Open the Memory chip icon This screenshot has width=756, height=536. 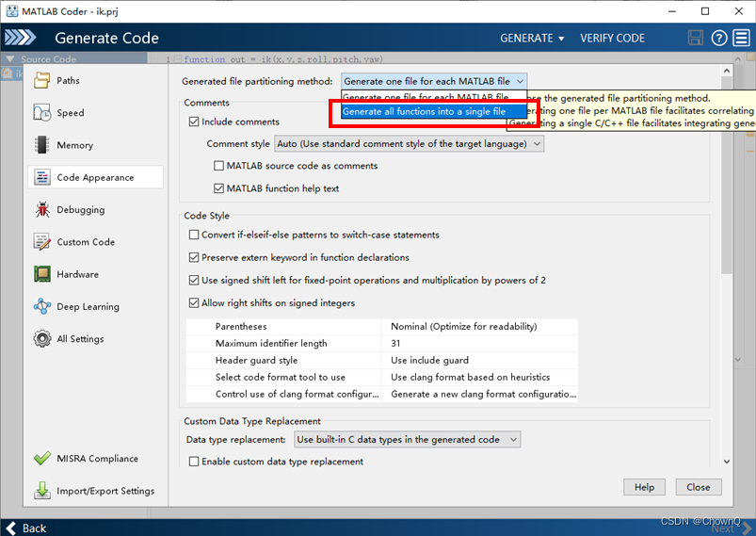[42, 145]
